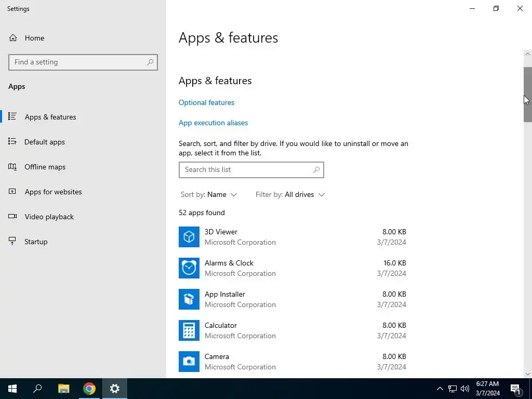
Task: Click the Alarms & Clock app icon
Action: [x=189, y=268]
